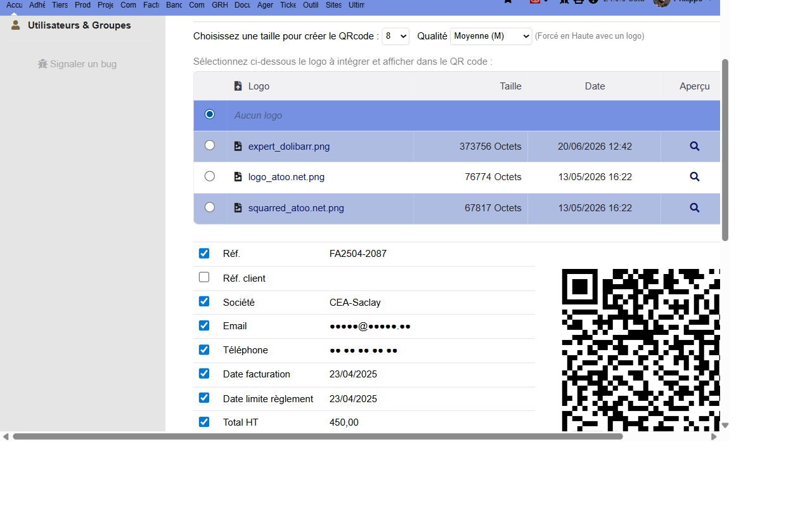The image size is (812, 510).
Task: Open the Produits top menu
Action: coord(82,5)
